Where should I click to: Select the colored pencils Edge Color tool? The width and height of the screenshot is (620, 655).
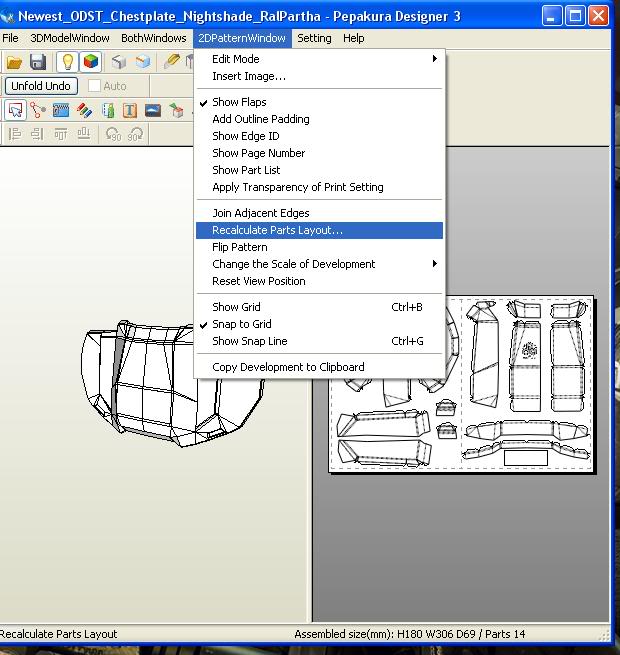point(84,110)
